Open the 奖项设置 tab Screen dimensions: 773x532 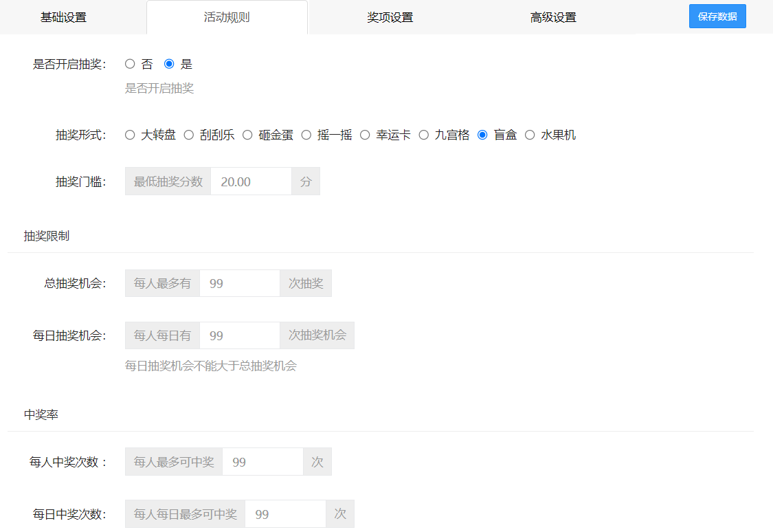click(x=390, y=17)
